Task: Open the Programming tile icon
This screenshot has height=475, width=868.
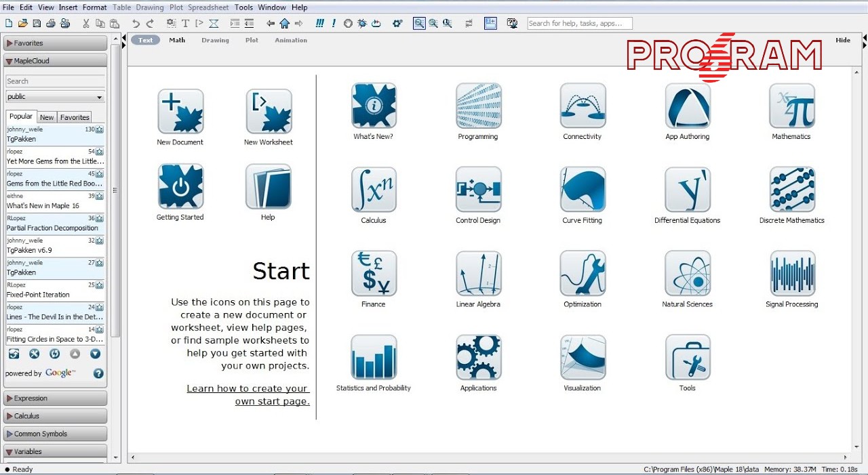Action: (478, 106)
